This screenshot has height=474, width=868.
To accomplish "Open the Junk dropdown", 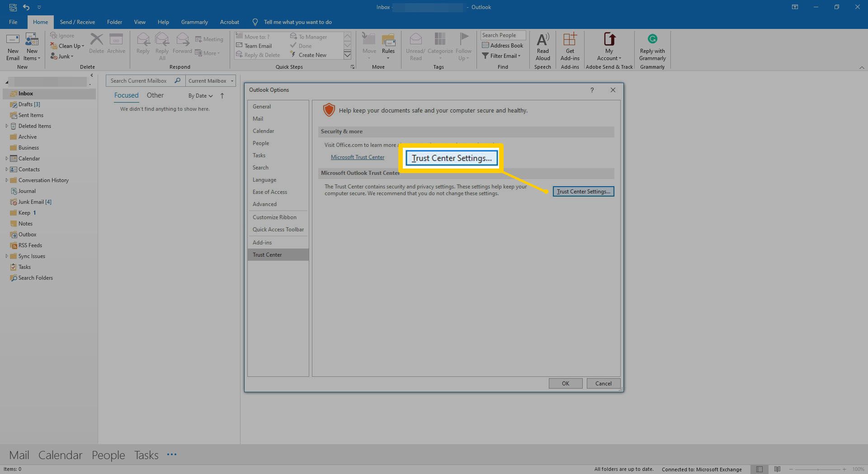I will point(62,56).
